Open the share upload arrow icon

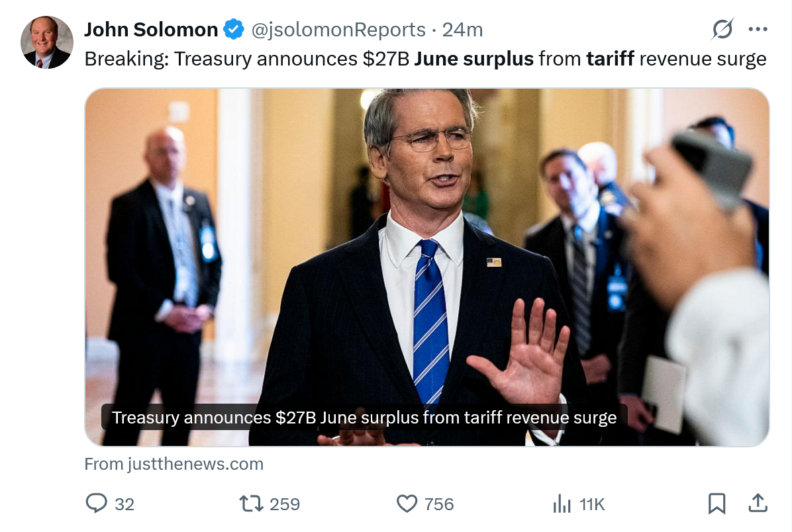point(757,504)
